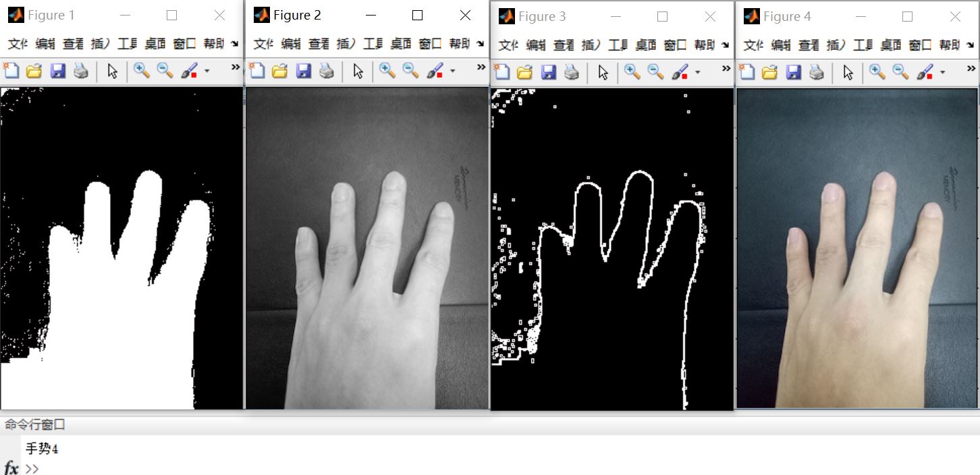Open file icon in Figure 3 toolbar
This screenshot has height=475, width=980.
coord(524,72)
